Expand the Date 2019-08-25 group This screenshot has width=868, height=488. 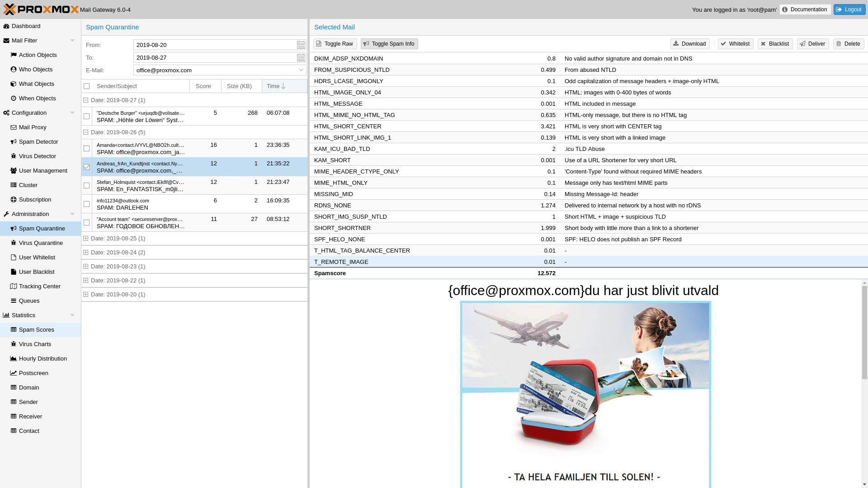pyautogui.click(x=86, y=239)
